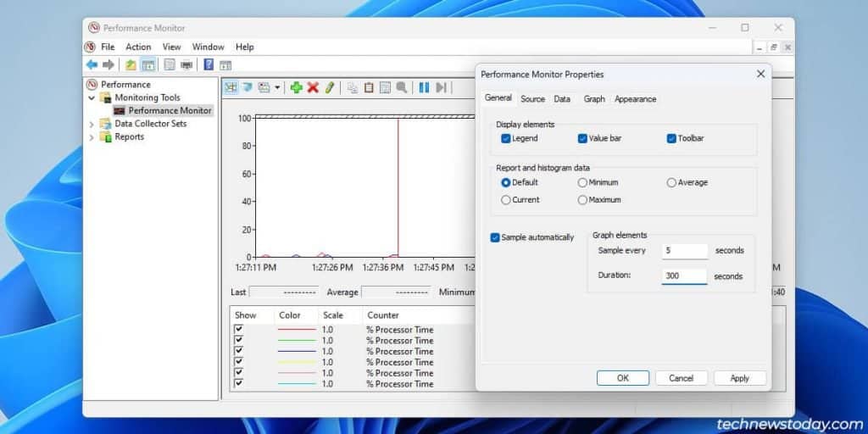The width and height of the screenshot is (868, 434).
Task: Uncheck Show box for the green counter row
Action: pos(238,340)
